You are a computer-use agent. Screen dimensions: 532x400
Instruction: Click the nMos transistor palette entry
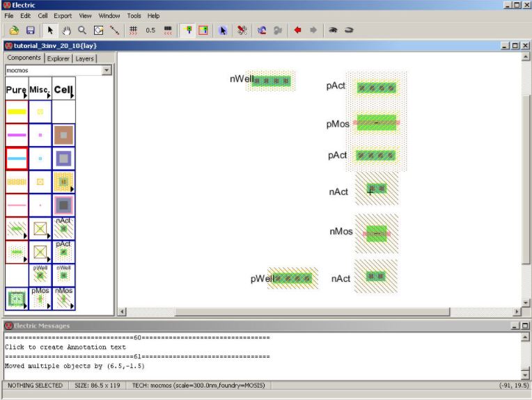[x=63, y=298]
